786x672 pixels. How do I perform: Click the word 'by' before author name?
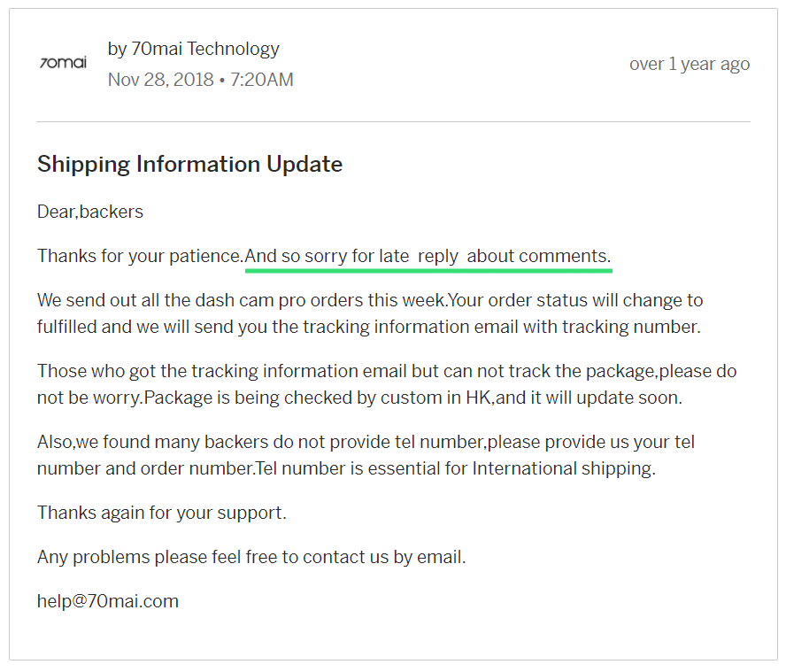pyautogui.click(x=118, y=50)
